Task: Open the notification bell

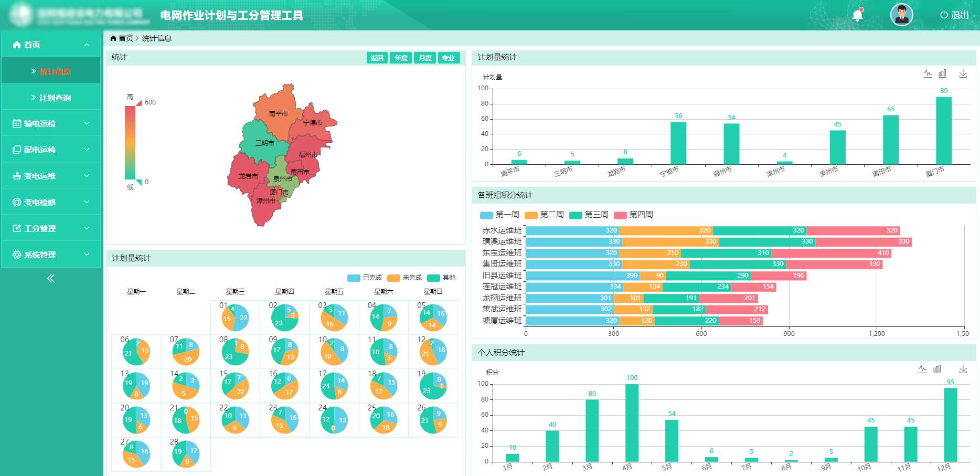Action: pos(857,15)
